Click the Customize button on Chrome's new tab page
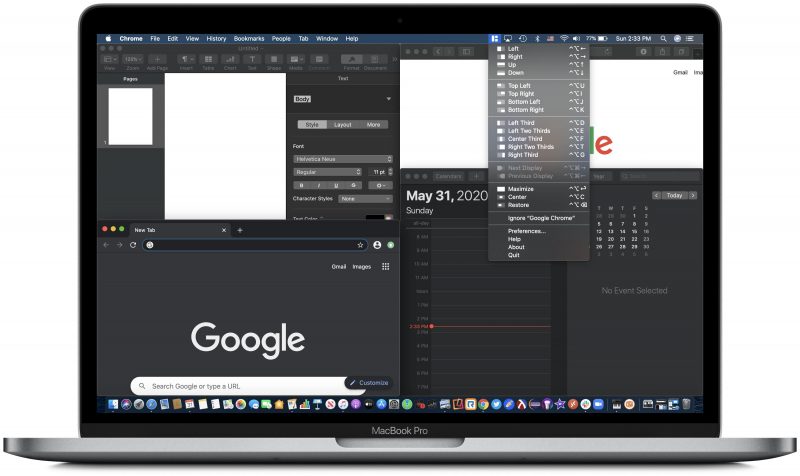 coord(369,383)
